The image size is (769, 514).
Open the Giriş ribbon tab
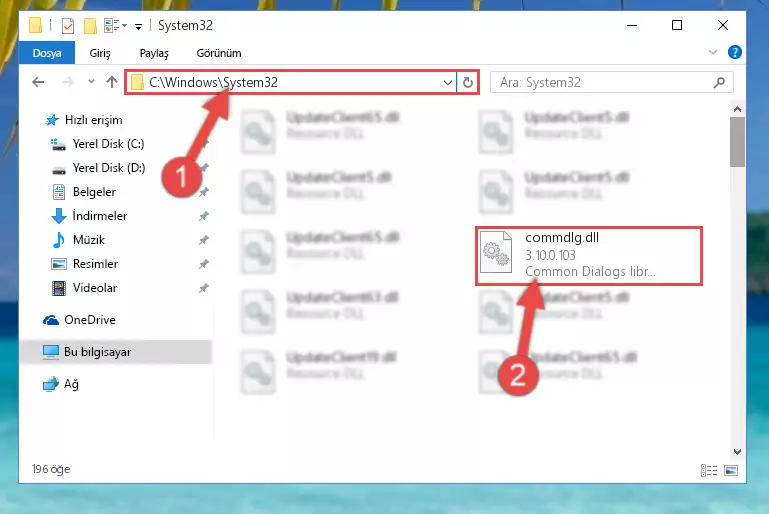click(x=100, y=53)
